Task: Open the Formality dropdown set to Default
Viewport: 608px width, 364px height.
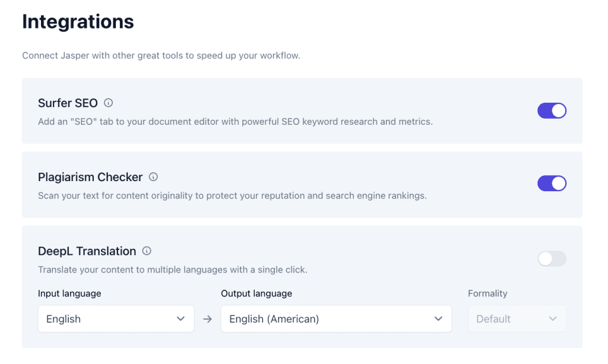Action: pyautogui.click(x=517, y=319)
